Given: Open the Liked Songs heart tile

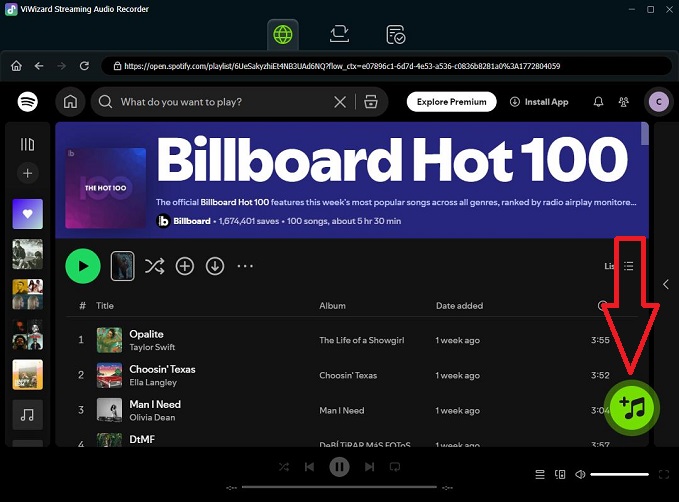Looking at the screenshot, I should coord(28,214).
